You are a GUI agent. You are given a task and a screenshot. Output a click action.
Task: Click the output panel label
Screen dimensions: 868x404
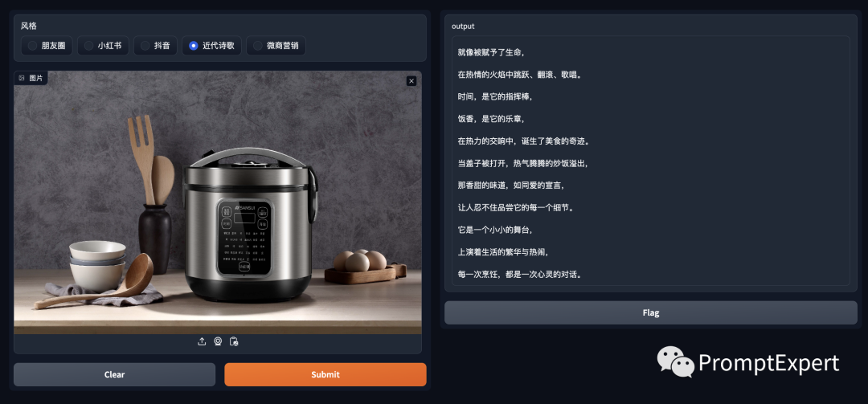(x=463, y=26)
